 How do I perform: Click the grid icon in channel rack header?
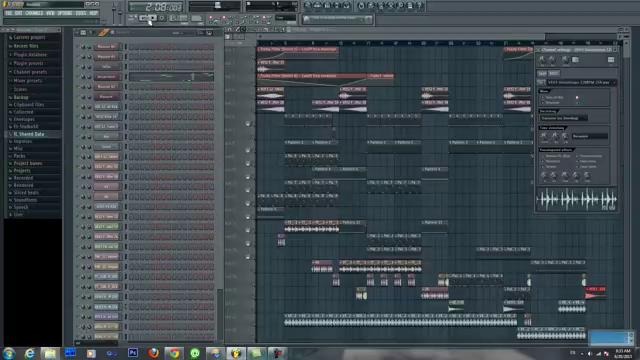click(83, 33)
